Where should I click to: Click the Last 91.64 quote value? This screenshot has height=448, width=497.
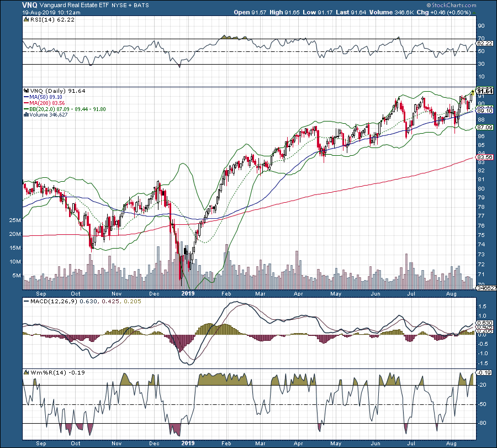coord(351,12)
